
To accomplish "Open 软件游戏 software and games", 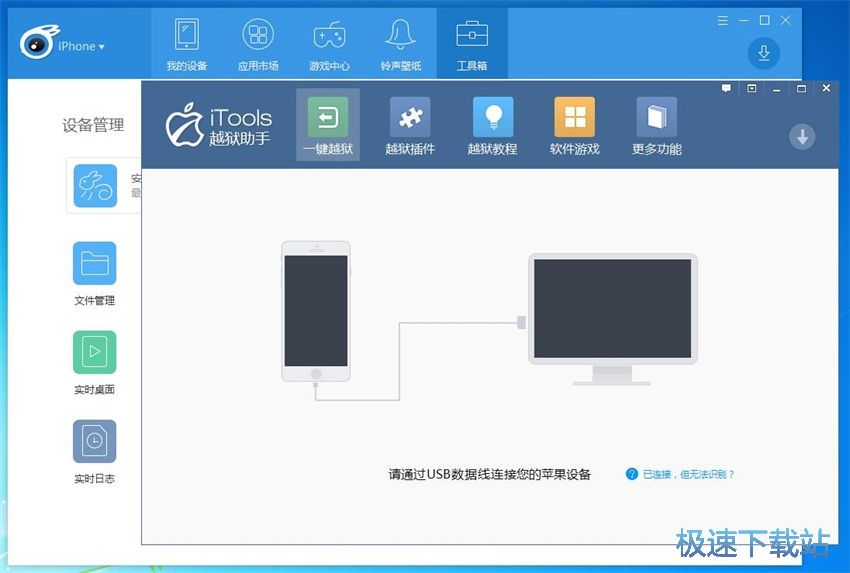I will coord(575,126).
